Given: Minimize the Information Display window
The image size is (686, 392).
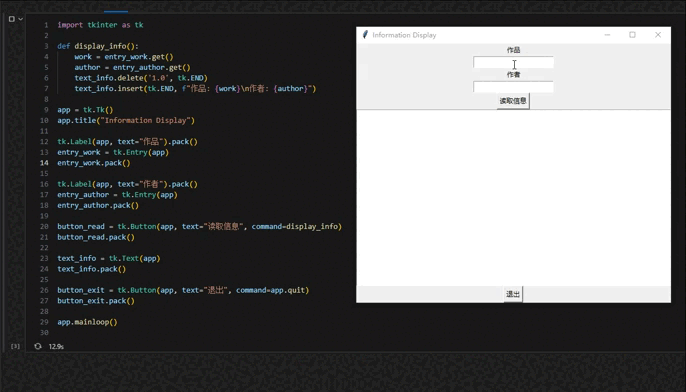Looking at the screenshot, I should [x=607, y=35].
